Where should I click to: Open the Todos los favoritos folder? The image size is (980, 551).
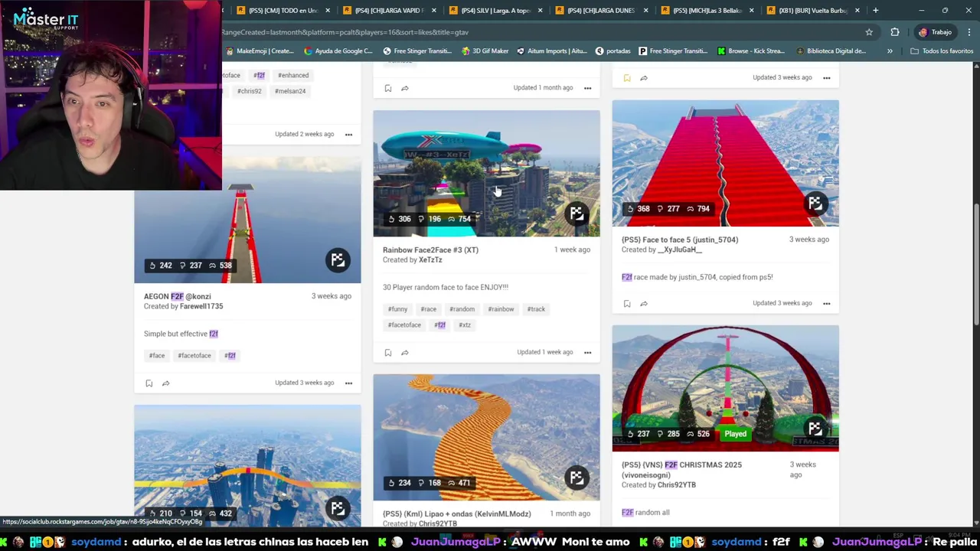click(x=942, y=51)
